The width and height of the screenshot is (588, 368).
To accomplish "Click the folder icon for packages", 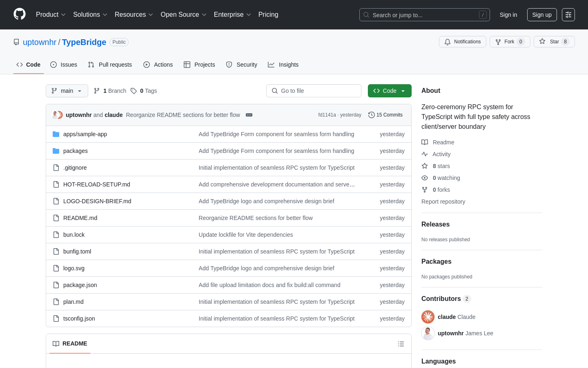I will tap(56, 151).
